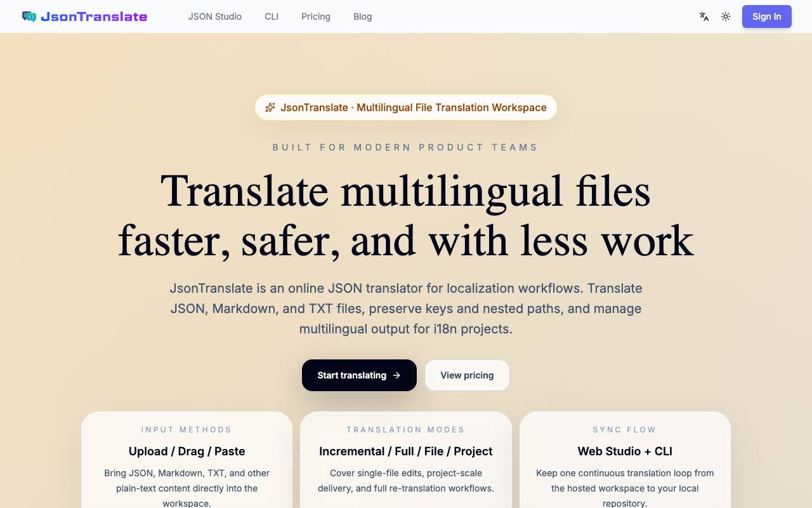Click the TRANSLATION MODES label
Screen dimensions: 812x508
(x=406, y=430)
